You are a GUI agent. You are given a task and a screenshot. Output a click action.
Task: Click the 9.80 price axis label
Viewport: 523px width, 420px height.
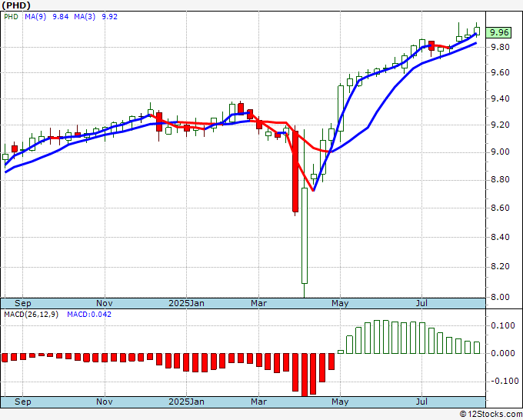[500, 47]
